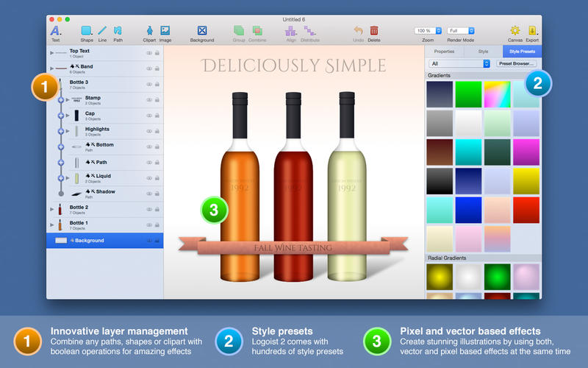The height and width of the screenshot is (368, 588).
Task: Expand the Band layer group
Action: (x=51, y=68)
